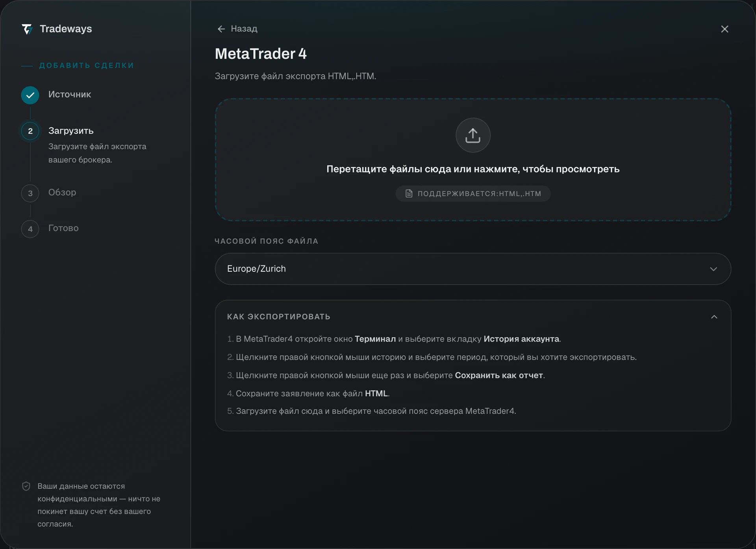Viewport: 756px width, 549px height.
Task: Click the shield privacy icon
Action: point(26,486)
